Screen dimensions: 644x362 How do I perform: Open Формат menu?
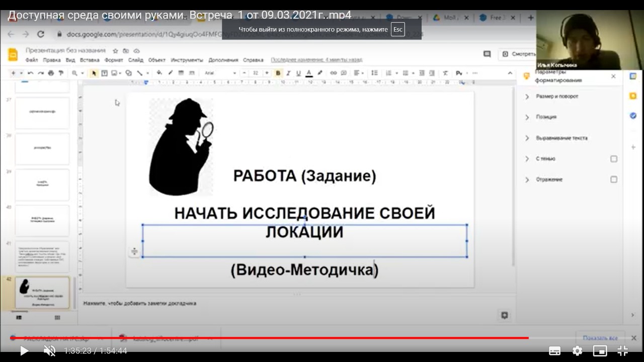pyautogui.click(x=114, y=60)
